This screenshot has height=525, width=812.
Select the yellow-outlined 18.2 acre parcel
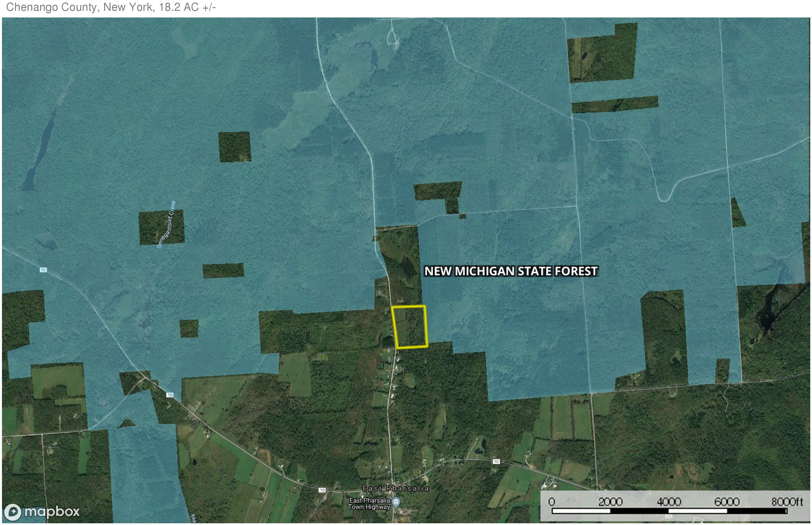(410, 327)
